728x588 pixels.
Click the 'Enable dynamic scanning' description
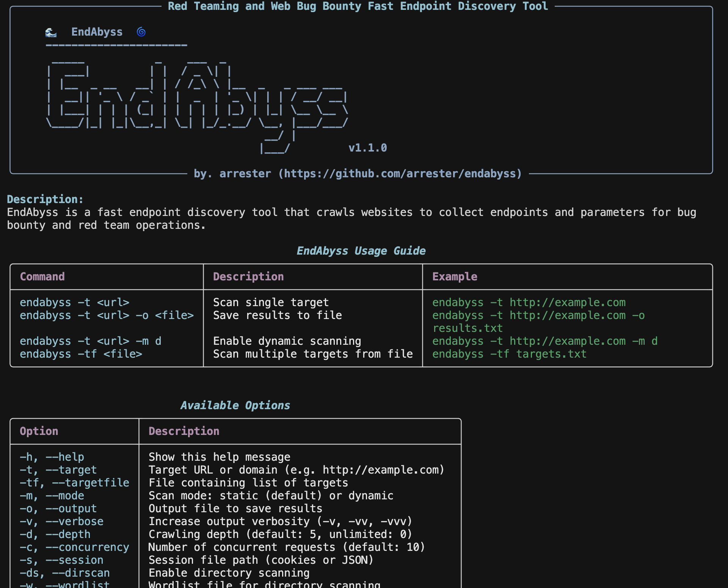coord(287,341)
